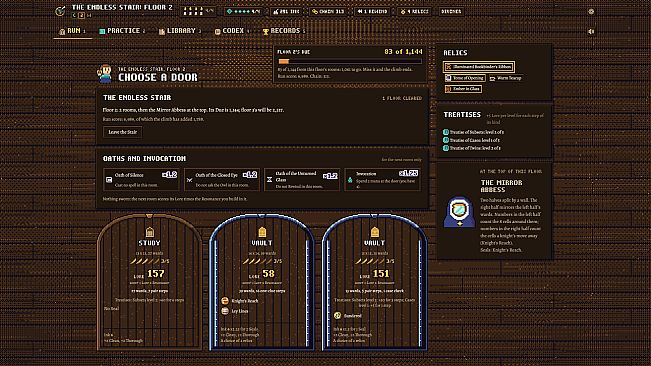Viewport: 651px width, 366px height.
Task: Click the Records tab trophy icon
Action: click(x=265, y=32)
